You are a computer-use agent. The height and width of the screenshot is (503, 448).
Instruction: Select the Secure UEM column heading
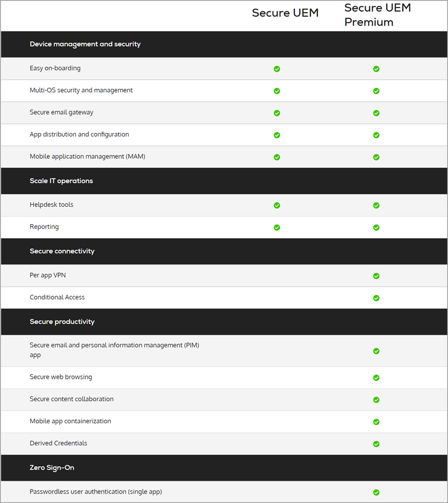(285, 13)
